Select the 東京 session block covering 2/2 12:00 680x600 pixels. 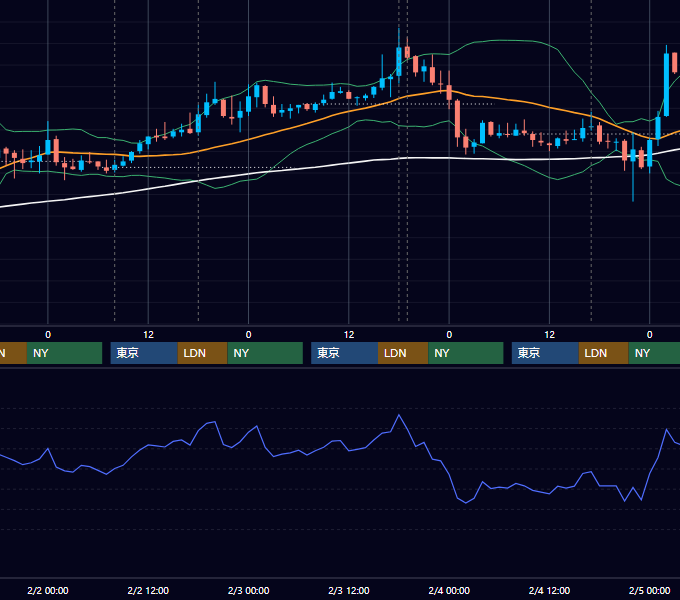(144, 353)
